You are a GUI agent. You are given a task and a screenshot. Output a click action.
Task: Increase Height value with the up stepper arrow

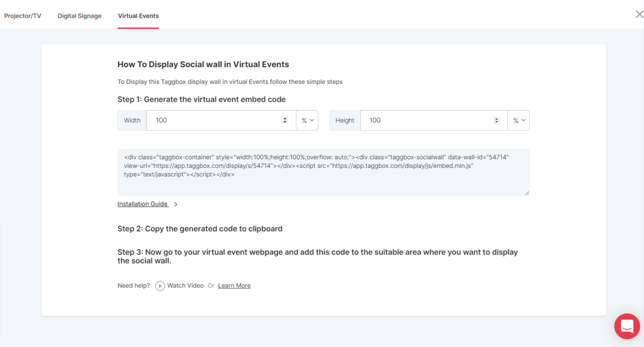[x=496, y=118]
